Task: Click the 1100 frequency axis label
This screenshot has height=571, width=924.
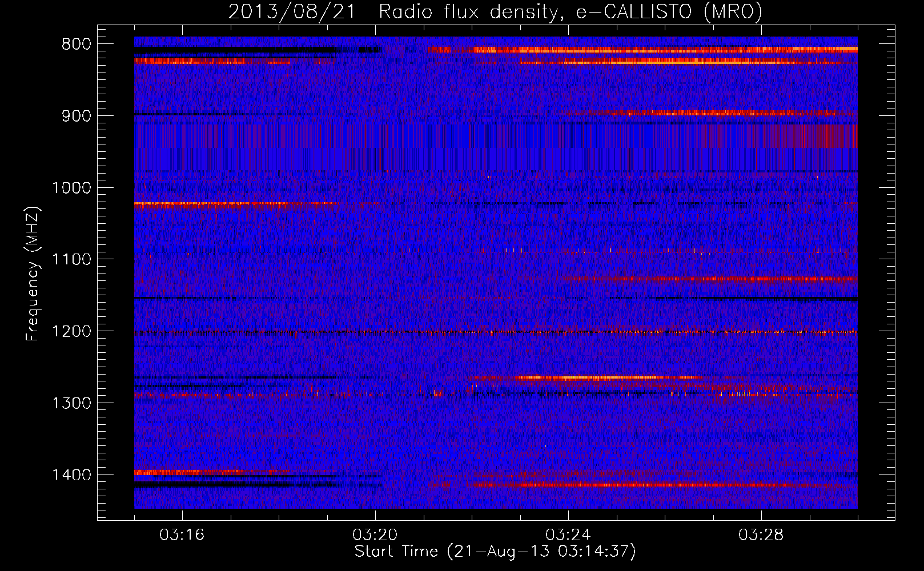Action: 71,260
